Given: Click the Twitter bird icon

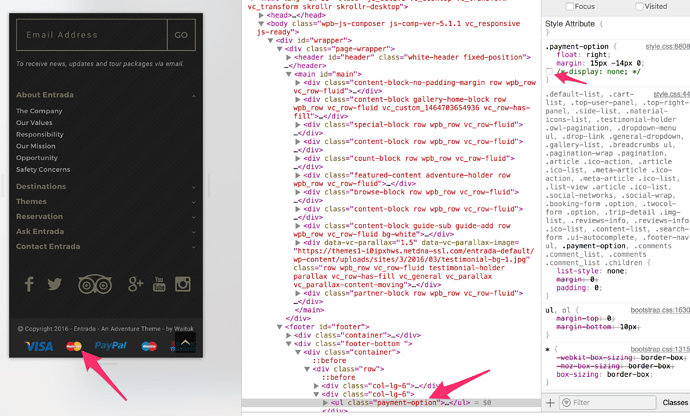Looking at the screenshot, I should (x=55, y=284).
